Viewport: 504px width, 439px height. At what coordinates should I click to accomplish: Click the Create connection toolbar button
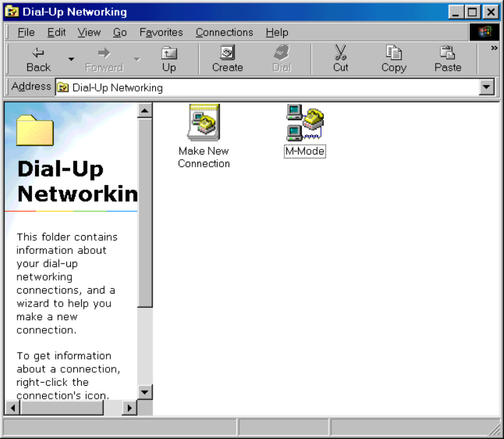point(227,60)
